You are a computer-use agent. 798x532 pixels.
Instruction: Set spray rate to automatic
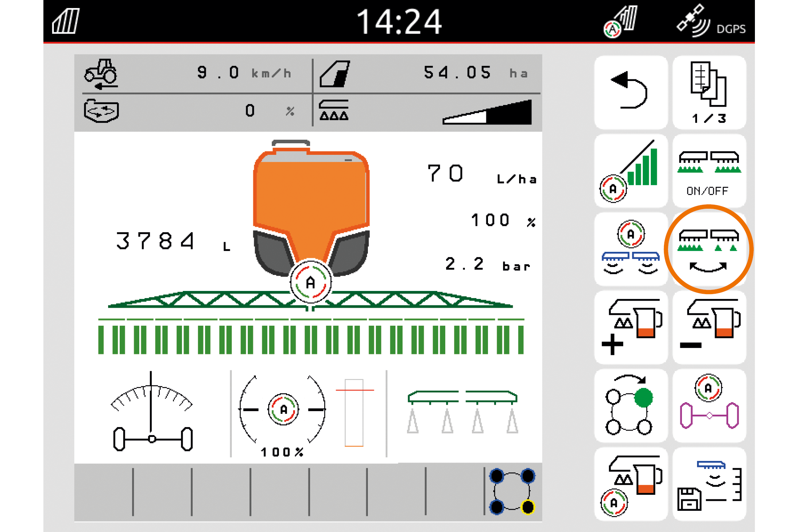click(x=630, y=484)
